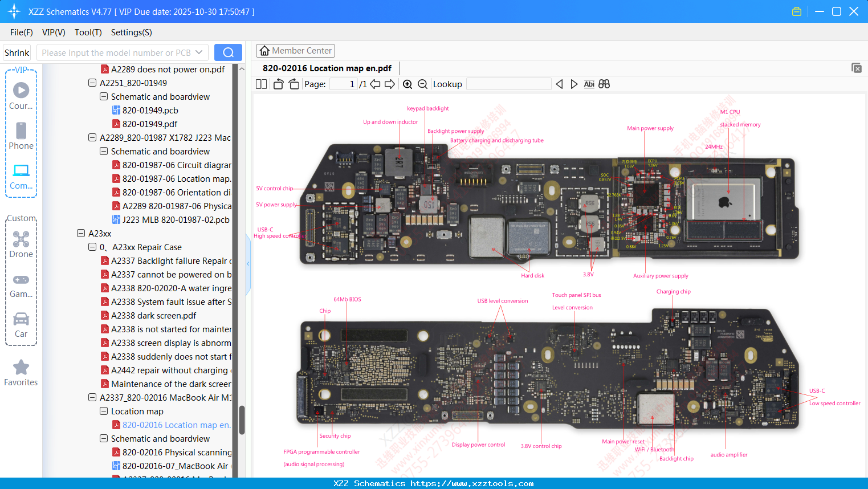Screen dimensions: 868x489
Task: Rotate the page clockwise
Action: [x=294, y=84]
